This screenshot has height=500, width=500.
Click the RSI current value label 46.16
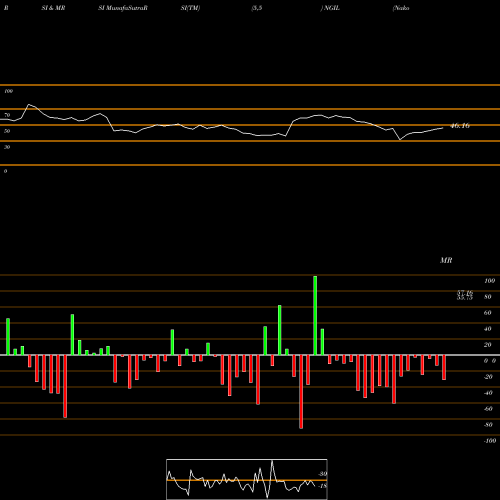tap(460, 126)
